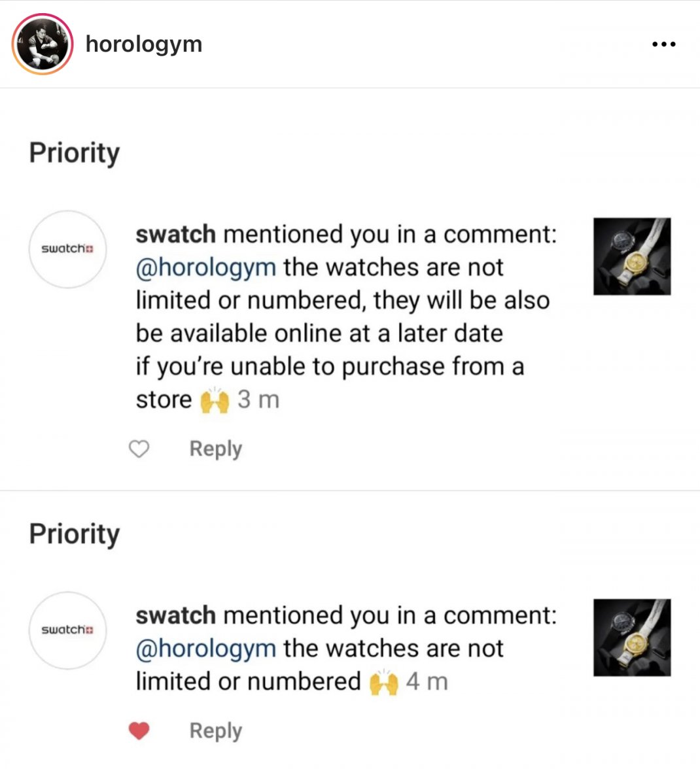Click the red heart on the bottom comment
700x769 pixels.
pos(139,730)
